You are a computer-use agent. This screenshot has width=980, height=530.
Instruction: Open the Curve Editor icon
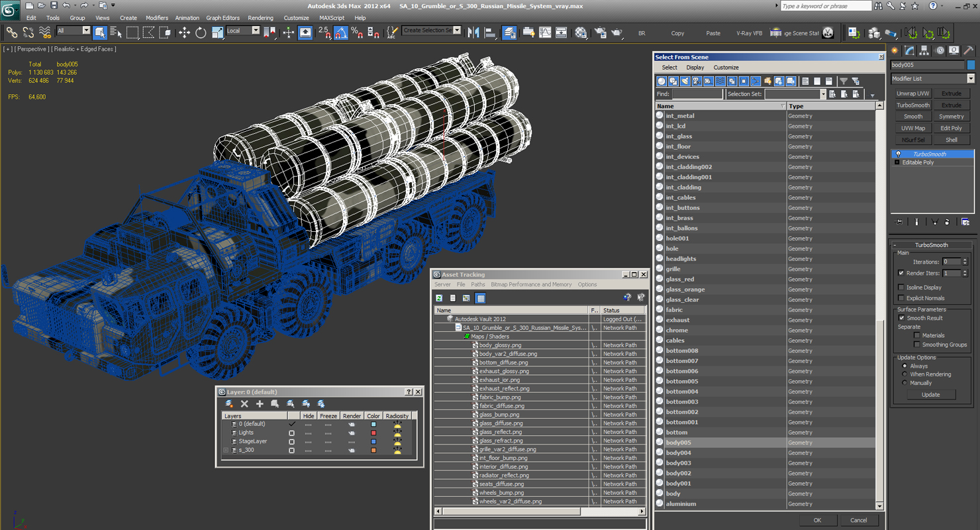pyautogui.click(x=545, y=32)
